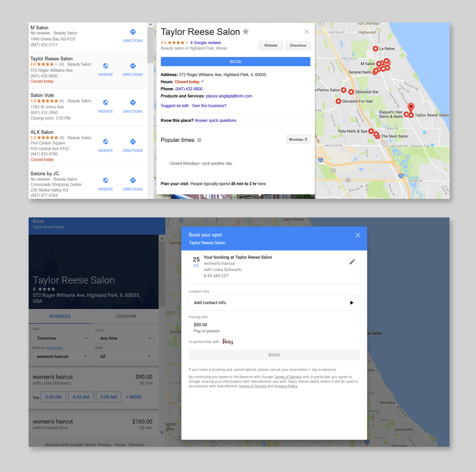Image resolution: width=476 pixels, height=472 pixels.
Task: Select the 8:30 AM time slot
Action: coord(53,397)
